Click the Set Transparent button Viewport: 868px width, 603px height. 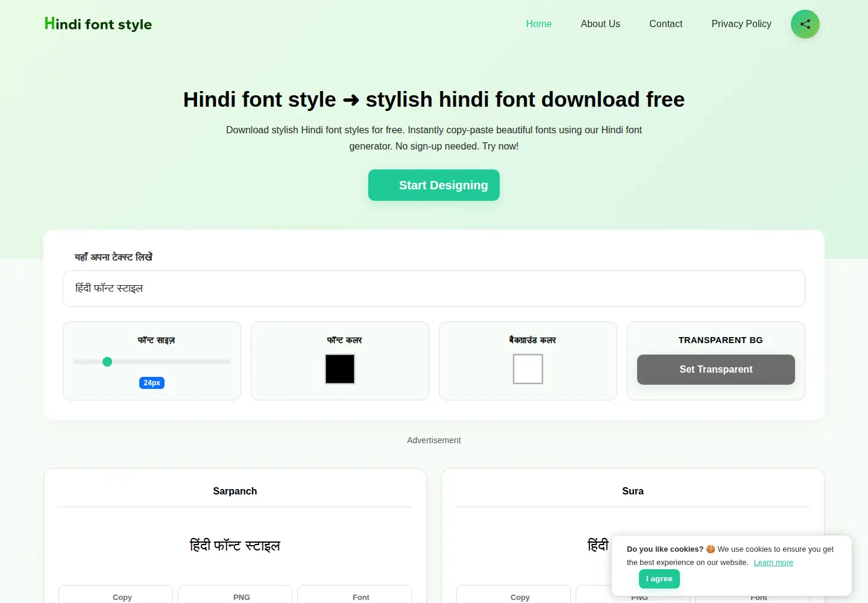pos(716,370)
